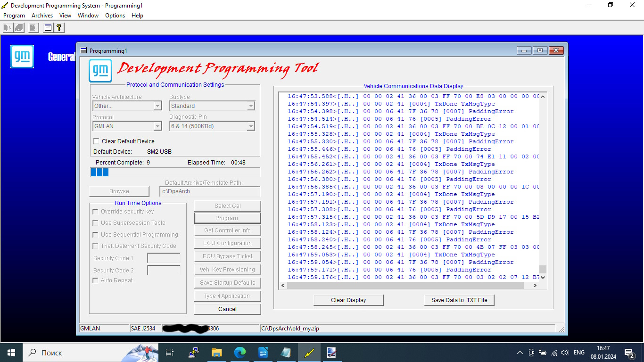Click the skier search highlight image
The height and width of the screenshot is (362, 644).
click(140, 353)
